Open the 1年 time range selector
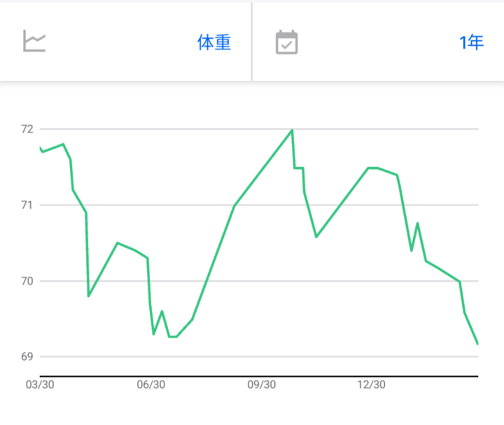Screen dimensions: 504x425 pyautogui.click(x=471, y=43)
